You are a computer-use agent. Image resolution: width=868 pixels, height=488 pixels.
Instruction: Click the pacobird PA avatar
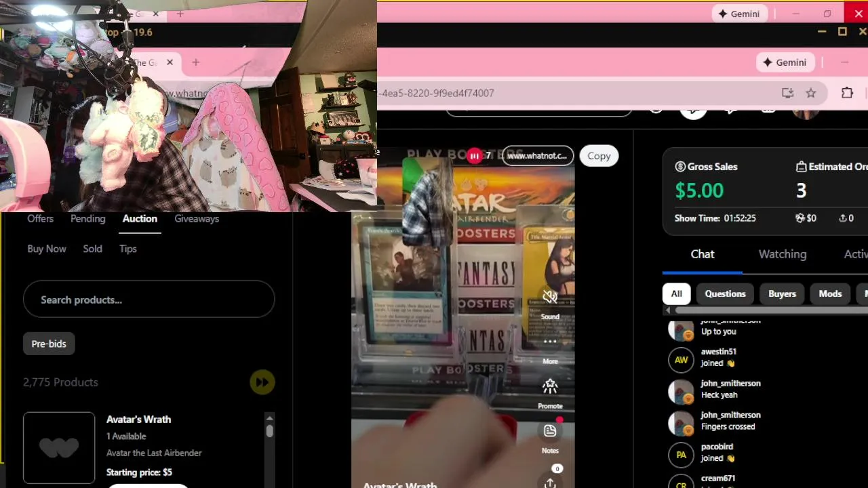click(681, 455)
